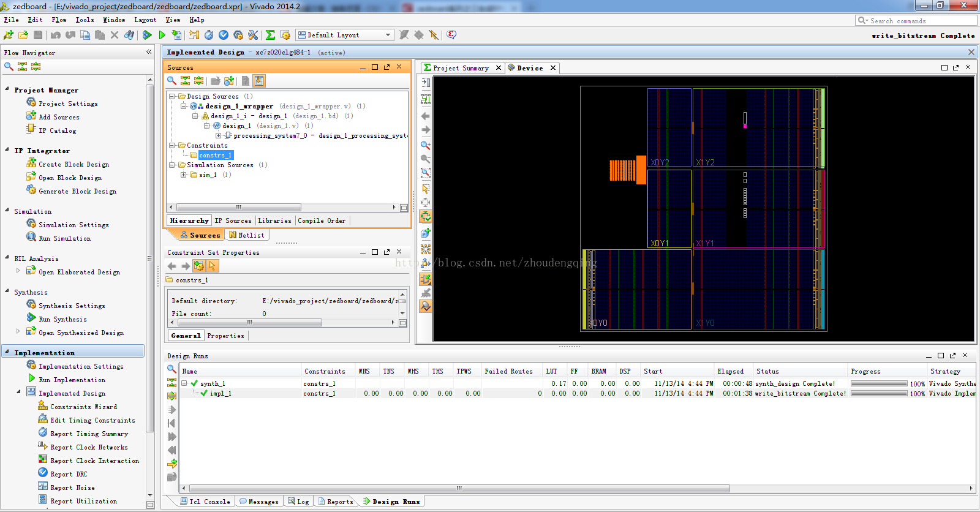Click the Sources panel horizontal scrollbar
The height and width of the screenshot is (512, 980).
[x=238, y=207]
